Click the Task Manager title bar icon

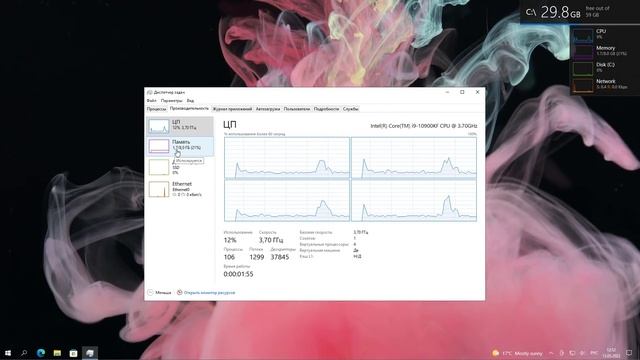pos(150,92)
